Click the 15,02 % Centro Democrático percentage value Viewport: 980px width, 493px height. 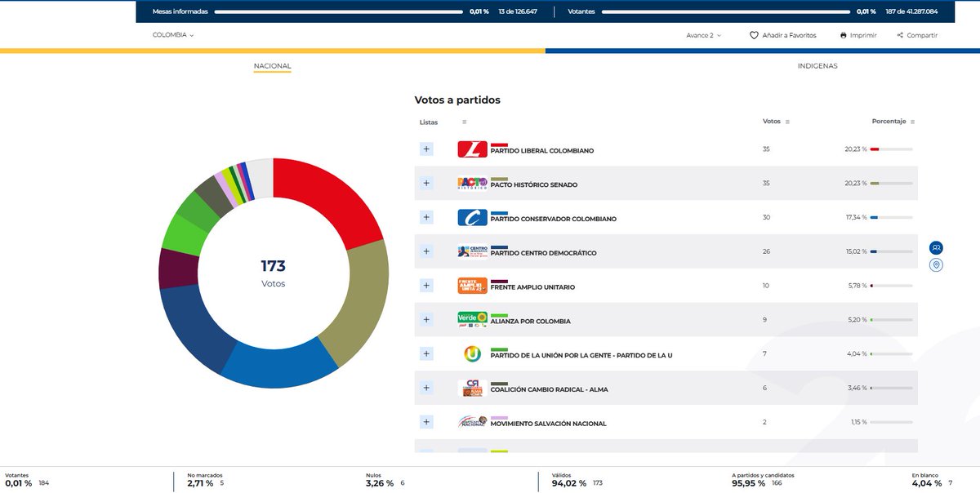(856, 253)
